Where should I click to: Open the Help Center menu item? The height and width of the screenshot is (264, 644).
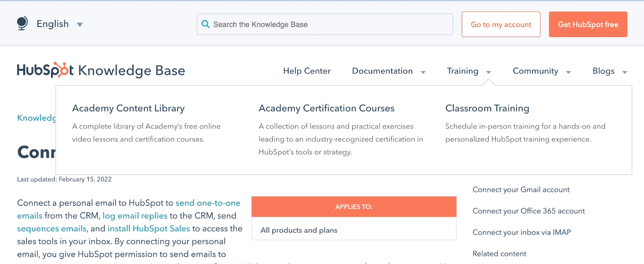(x=307, y=71)
